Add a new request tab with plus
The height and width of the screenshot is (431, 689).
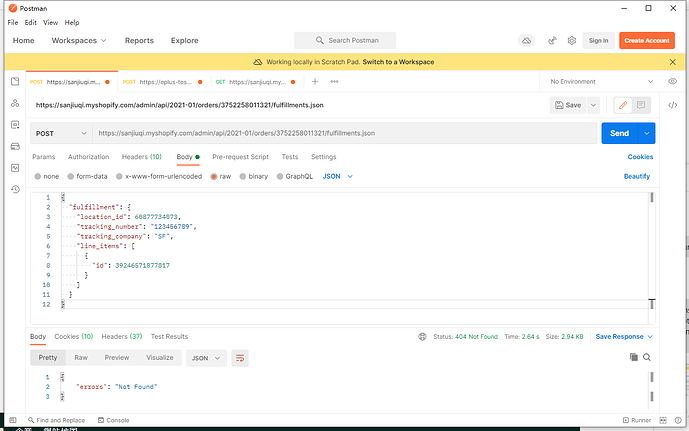[x=315, y=81]
